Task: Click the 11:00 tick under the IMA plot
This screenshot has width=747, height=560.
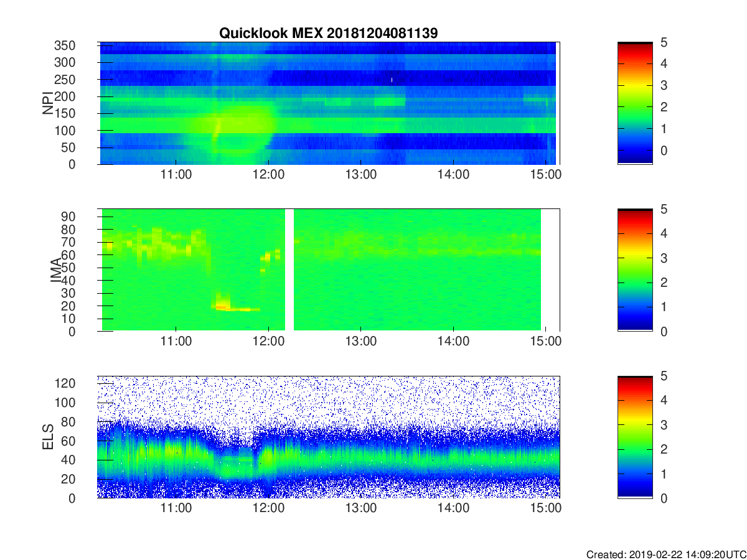Action: tap(176, 342)
